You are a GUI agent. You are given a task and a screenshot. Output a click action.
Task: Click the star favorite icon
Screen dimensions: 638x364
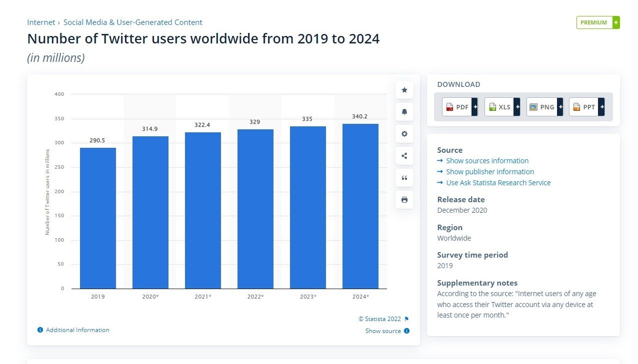coord(404,90)
